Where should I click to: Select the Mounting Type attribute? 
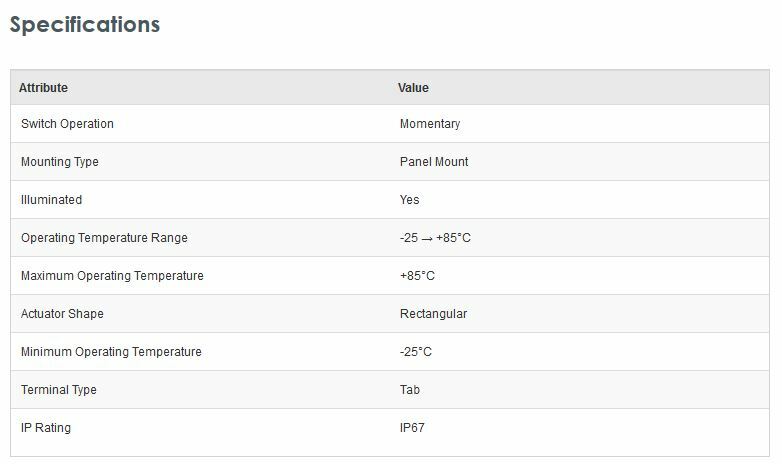[60, 162]
